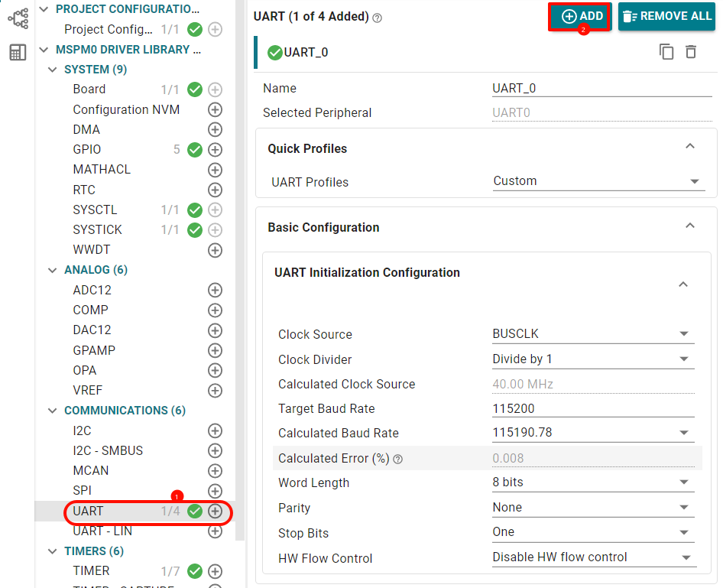The image size is (723, 588).
Task: Collapse MSPM0 DRIVER LIBRARY tree section
Action: (x=44, y=50)
